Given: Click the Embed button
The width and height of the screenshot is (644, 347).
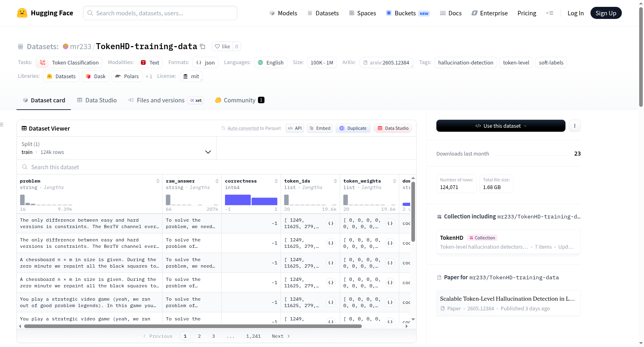Looking at the screenshot, I should click(x=320, y=128).
